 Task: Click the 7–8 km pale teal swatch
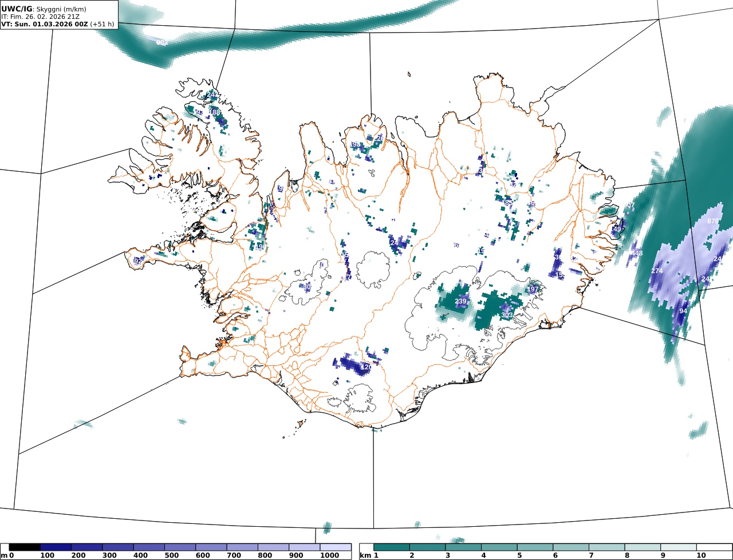click(x=607, y=547)
